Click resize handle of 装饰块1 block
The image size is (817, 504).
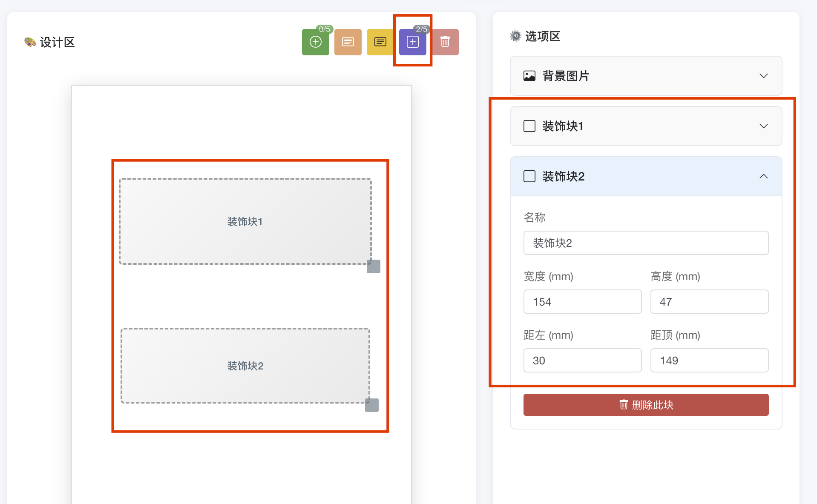tap(374, 266)
